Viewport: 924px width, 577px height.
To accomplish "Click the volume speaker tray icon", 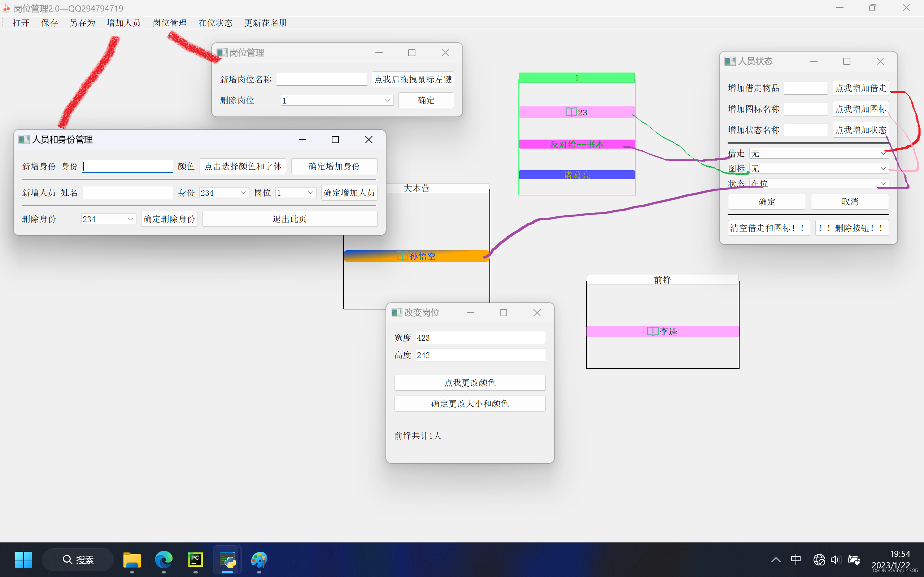I will (x=836, y=559).
